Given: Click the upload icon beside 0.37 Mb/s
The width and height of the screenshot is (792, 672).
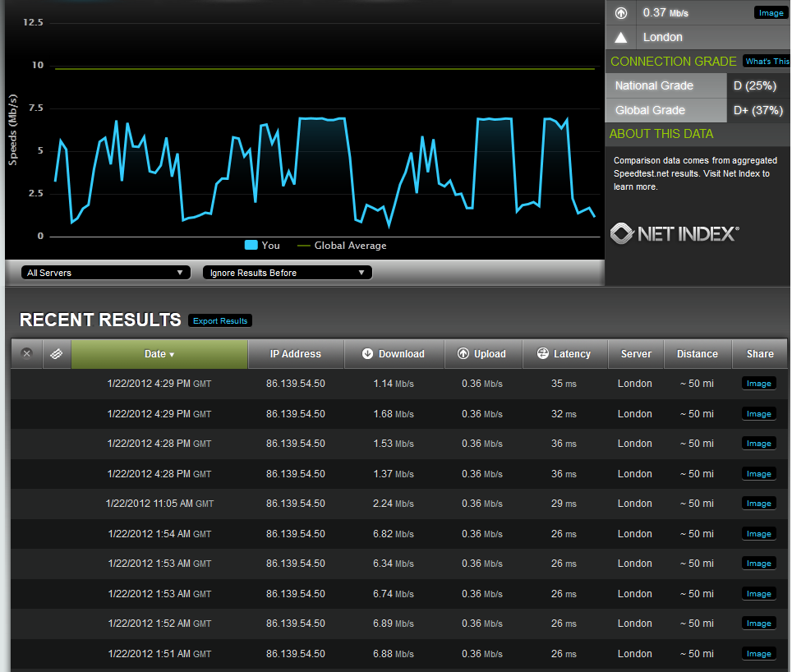Looking at the screenshot, I should [621, 13].
